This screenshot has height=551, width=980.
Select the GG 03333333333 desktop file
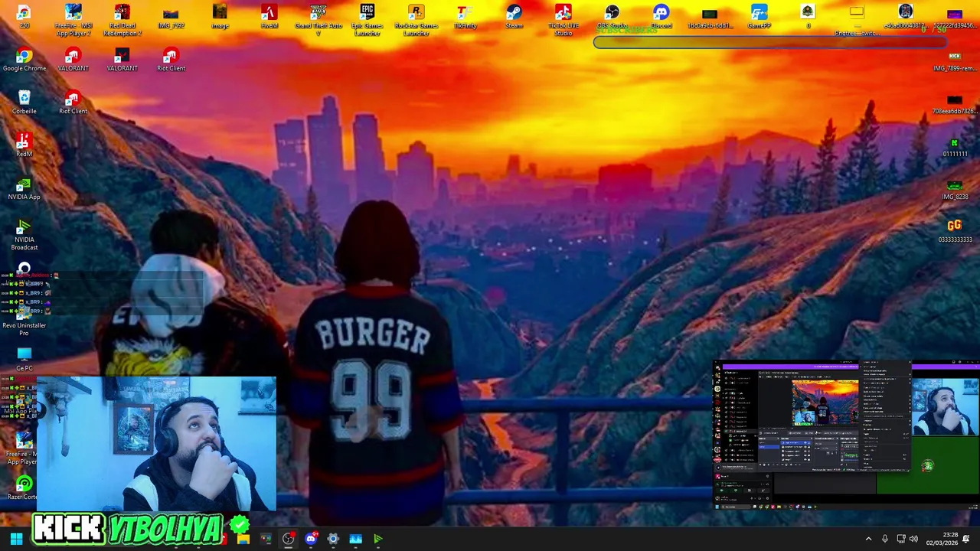955,232
